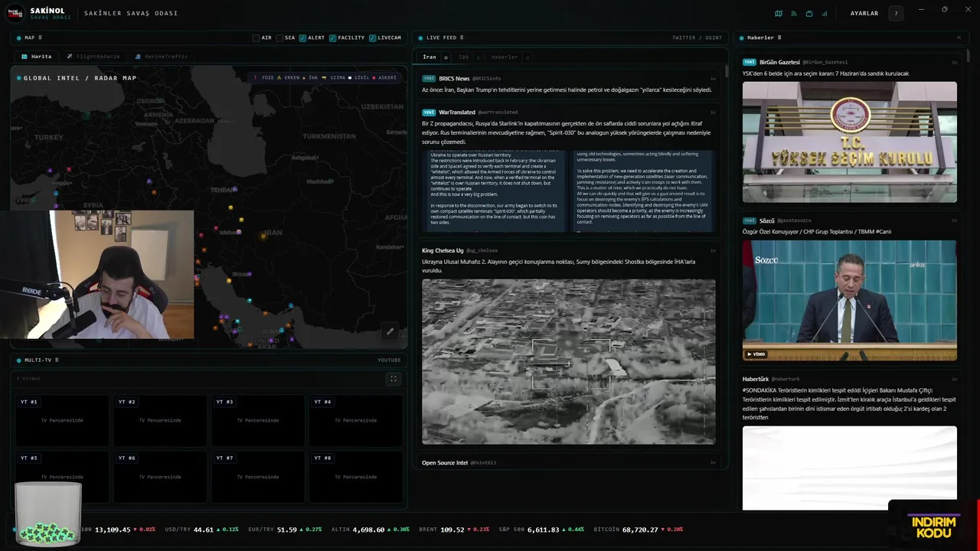The height and width of the screenshot is (551, 980).
Task: Select the Haberler feed tab
Action: tap(504, 57)
